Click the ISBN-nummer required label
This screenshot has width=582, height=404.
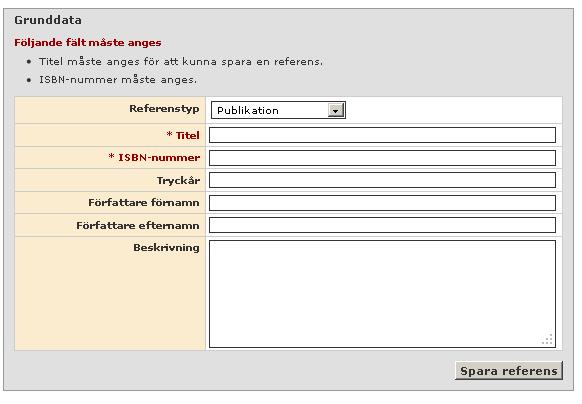[154, 157]
